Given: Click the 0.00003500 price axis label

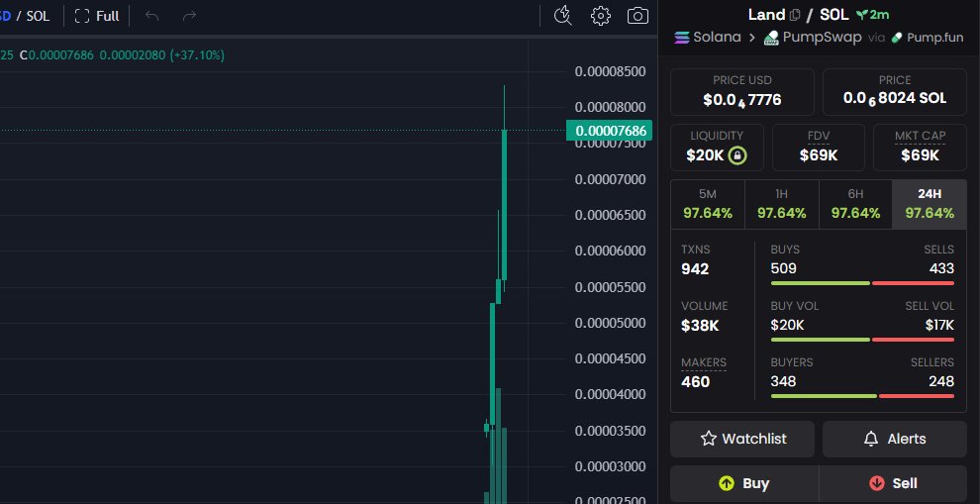Looking at the screenshot, I should 610,431.
